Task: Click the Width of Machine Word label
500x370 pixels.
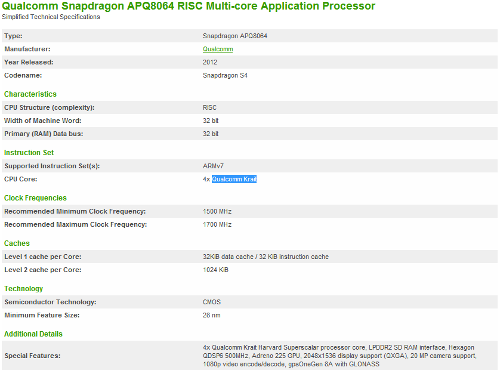Action: pos(43,120)
